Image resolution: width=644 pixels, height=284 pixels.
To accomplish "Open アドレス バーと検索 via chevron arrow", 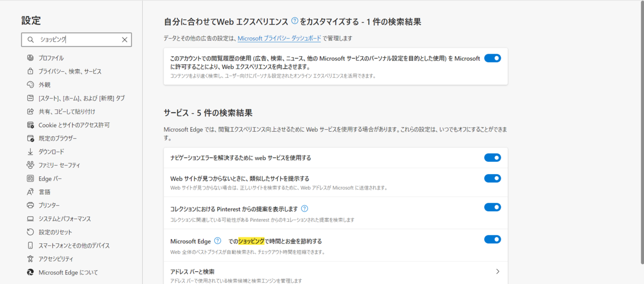I will 497,272.
